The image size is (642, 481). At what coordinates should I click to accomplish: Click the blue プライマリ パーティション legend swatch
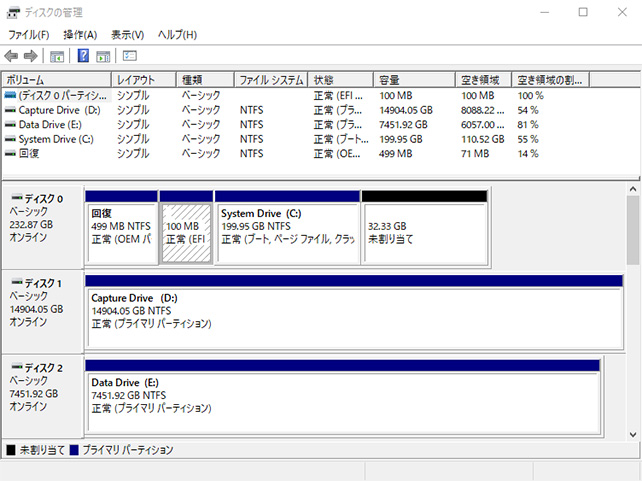(74, 450)
